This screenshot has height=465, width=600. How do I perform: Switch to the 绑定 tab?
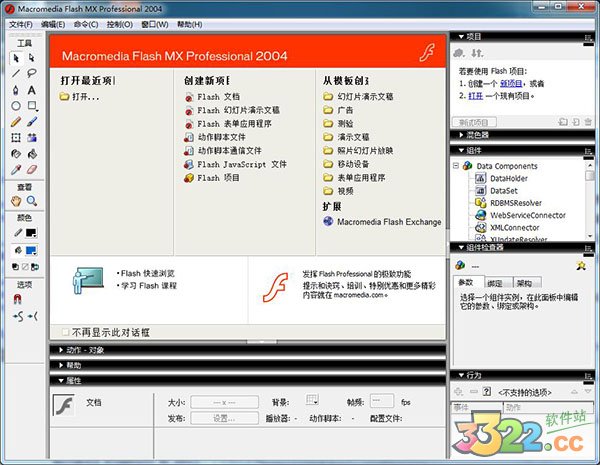(495, 283)
